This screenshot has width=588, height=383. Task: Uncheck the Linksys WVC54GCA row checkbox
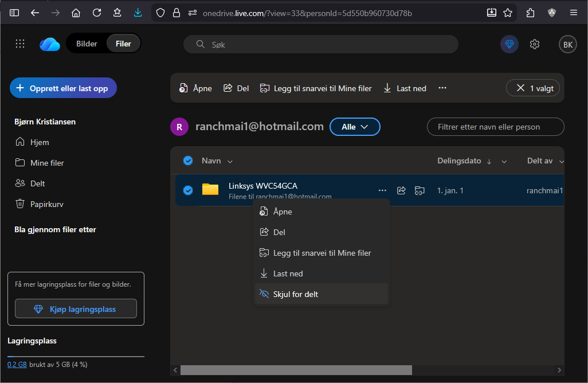pos(188,190)
